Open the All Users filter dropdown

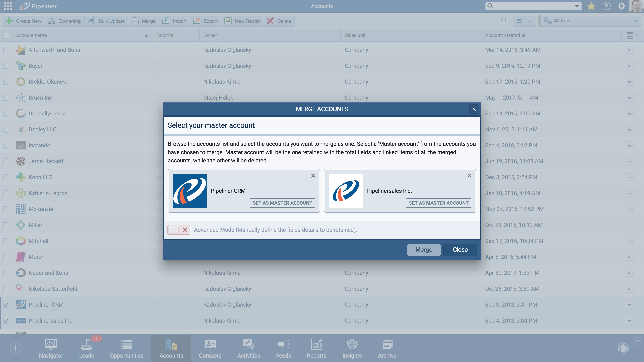[637, 21]
